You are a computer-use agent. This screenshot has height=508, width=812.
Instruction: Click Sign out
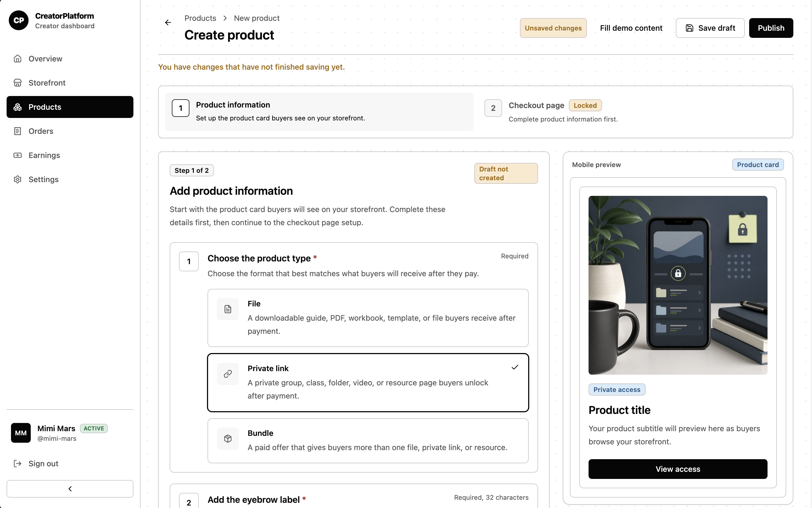pyautogui.click(x=70, y=464)
